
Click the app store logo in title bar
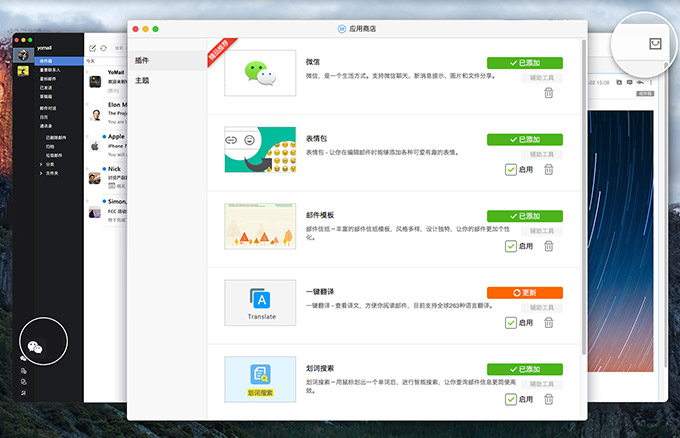[x=342, y=29]
